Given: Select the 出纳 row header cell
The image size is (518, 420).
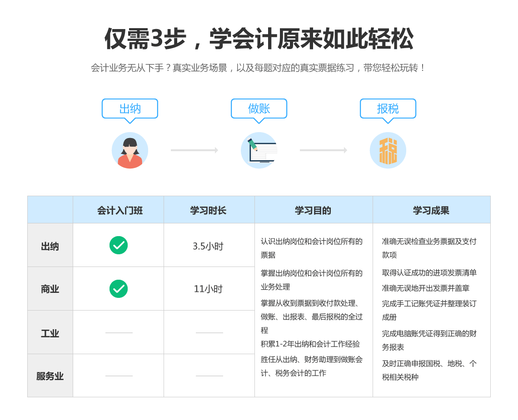Looking at the screenshot, I should [x=50, y=246].
